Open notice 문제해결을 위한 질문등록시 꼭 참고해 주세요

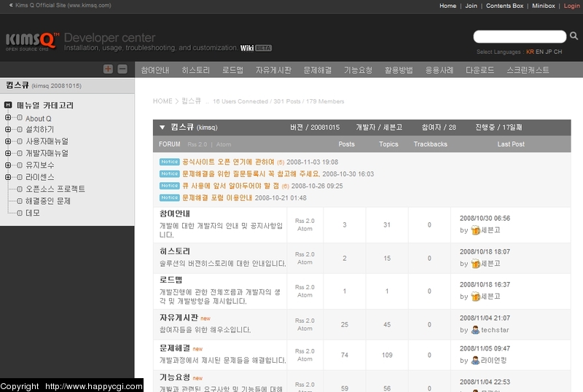pos(251,173)
